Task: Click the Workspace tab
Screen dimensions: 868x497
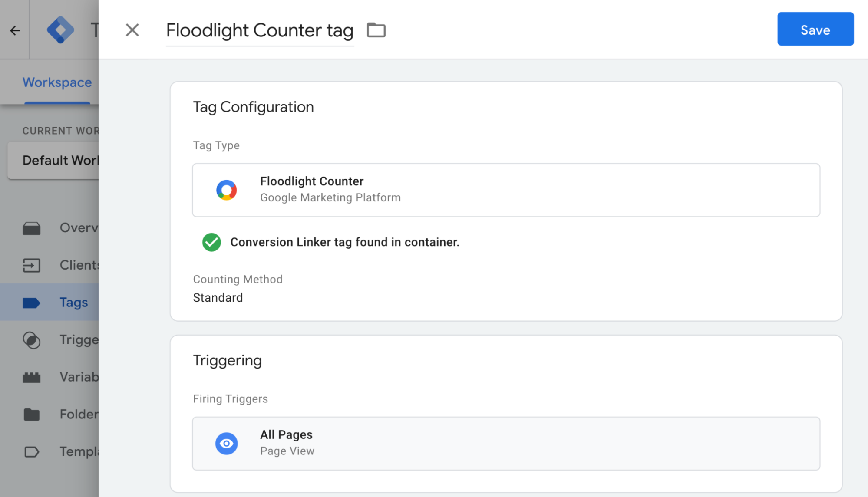Action: tap(56, 82)
